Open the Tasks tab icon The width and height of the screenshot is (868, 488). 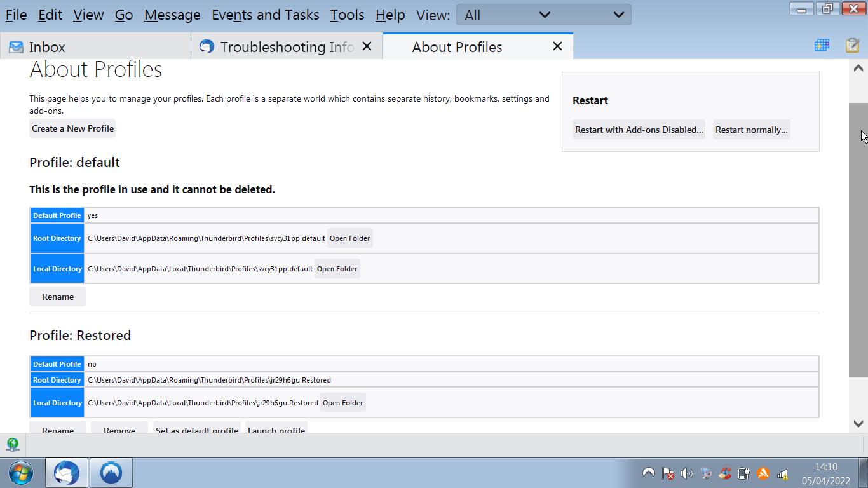[852, 45]
